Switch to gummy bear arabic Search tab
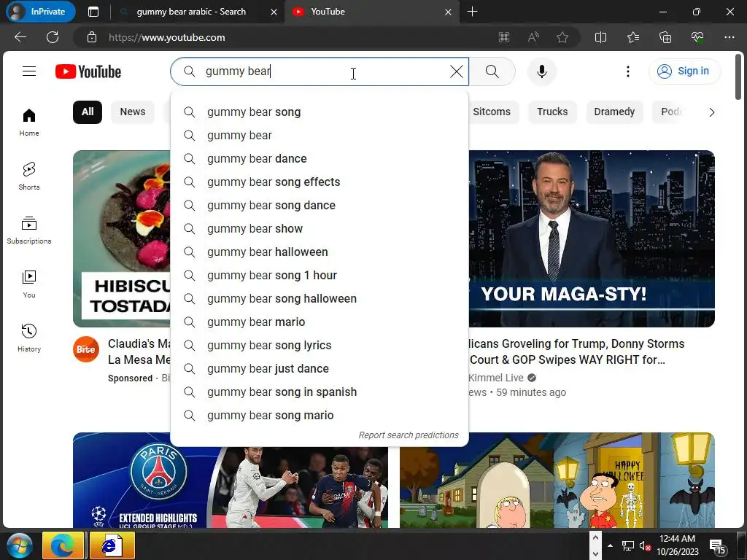 tap(190, 12)
